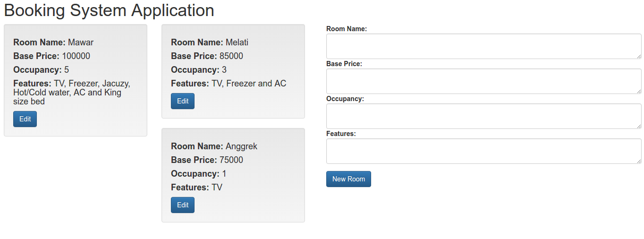Click the form's Base Price label
Viewport: 644px width, 239px height.
(x=344, y=64)
